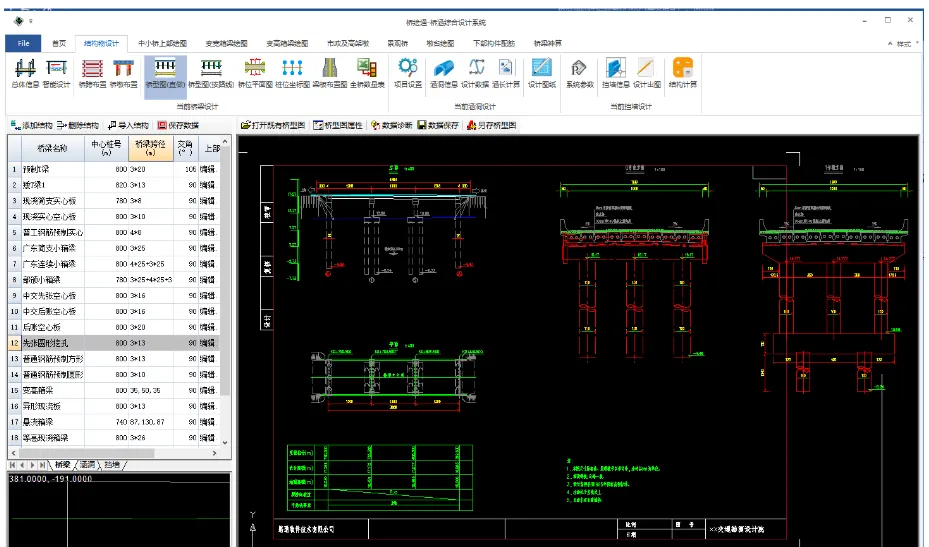Select row 9 中交先张空心板
The height and width of the screenshot is (547, 929).
pyautogui.click(x=114, y=296)
